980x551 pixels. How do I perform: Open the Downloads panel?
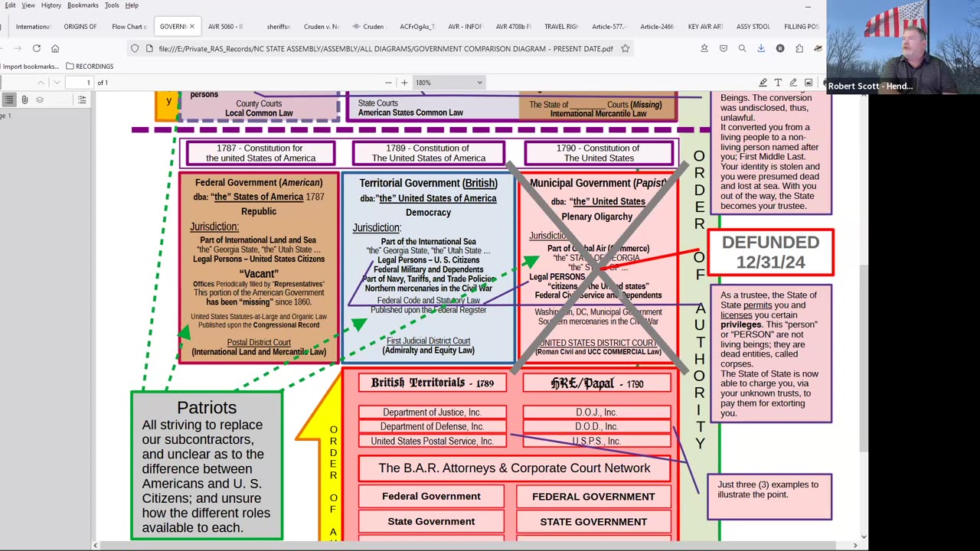[x=761, y=48]
